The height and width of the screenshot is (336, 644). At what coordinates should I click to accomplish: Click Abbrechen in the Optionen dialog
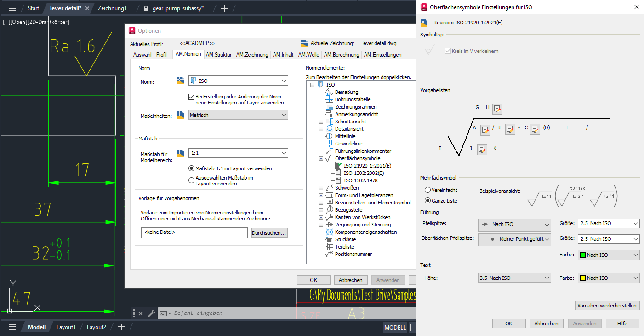coord(351,280)
